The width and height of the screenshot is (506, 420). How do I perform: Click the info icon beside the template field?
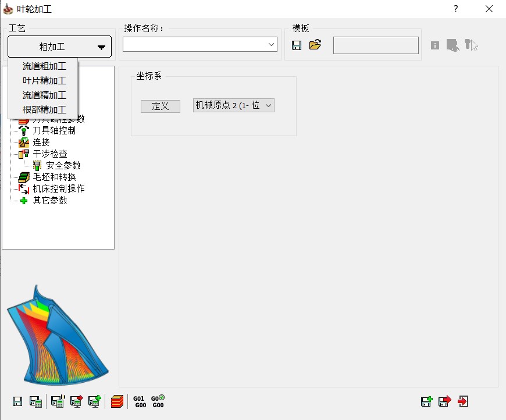pos(435,45)
